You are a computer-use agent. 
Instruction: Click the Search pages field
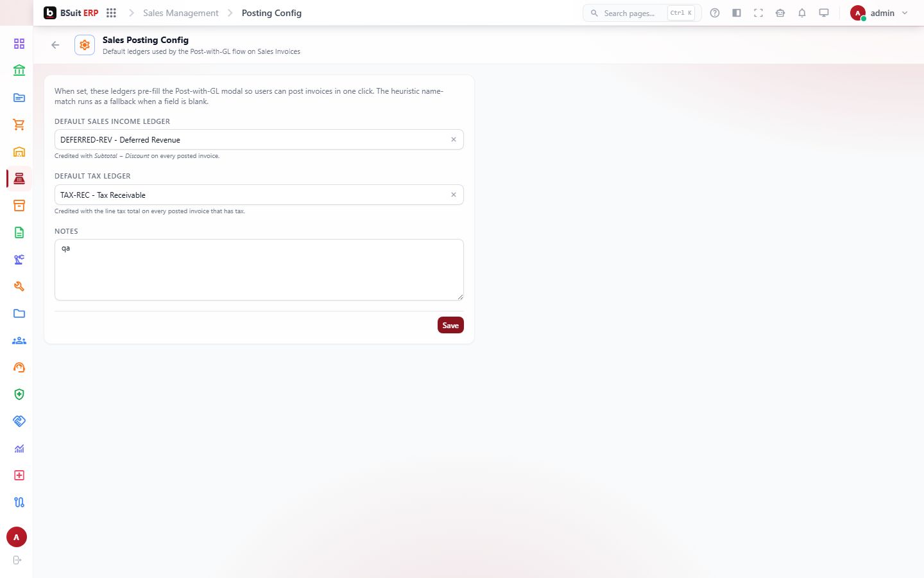pos(642,13)
